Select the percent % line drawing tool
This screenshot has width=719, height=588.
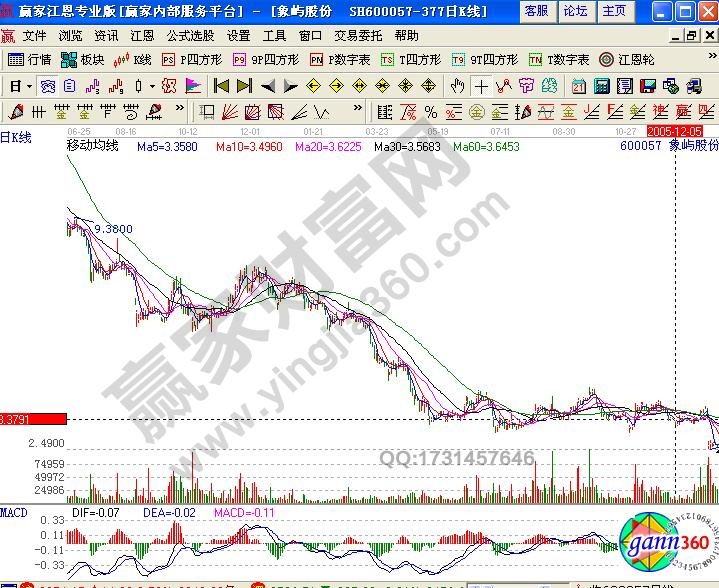430,110
